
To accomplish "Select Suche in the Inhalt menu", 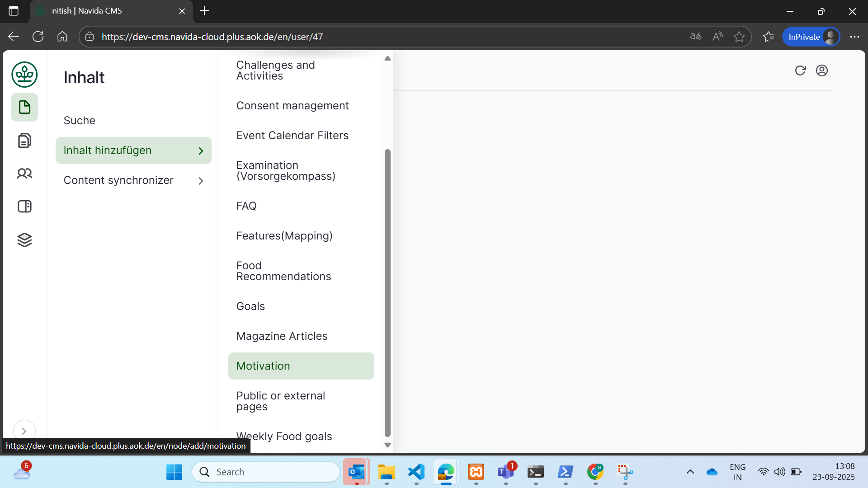I will coord(80,121).
